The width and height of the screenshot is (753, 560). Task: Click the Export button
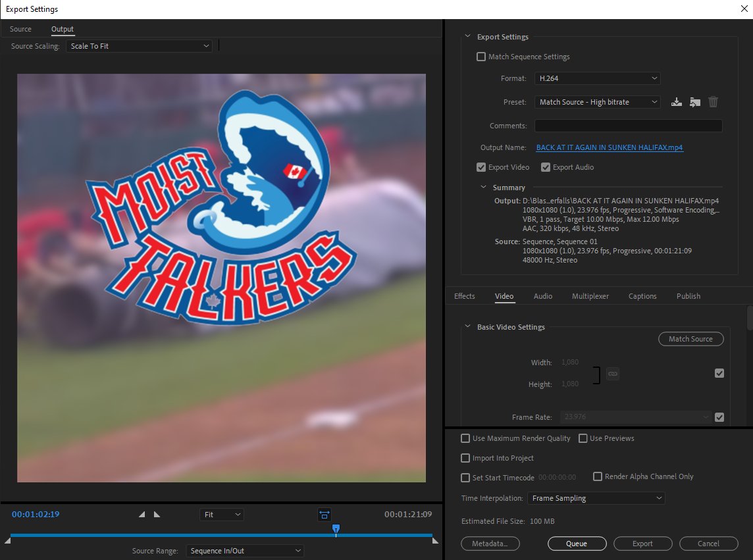tap(642, 544)
